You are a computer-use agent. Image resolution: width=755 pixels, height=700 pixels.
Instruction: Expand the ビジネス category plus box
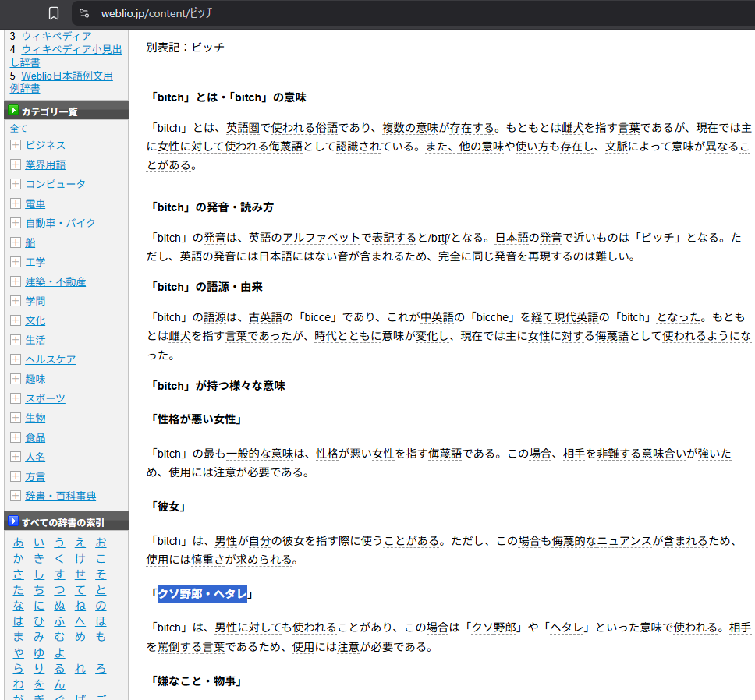point(16,145)
